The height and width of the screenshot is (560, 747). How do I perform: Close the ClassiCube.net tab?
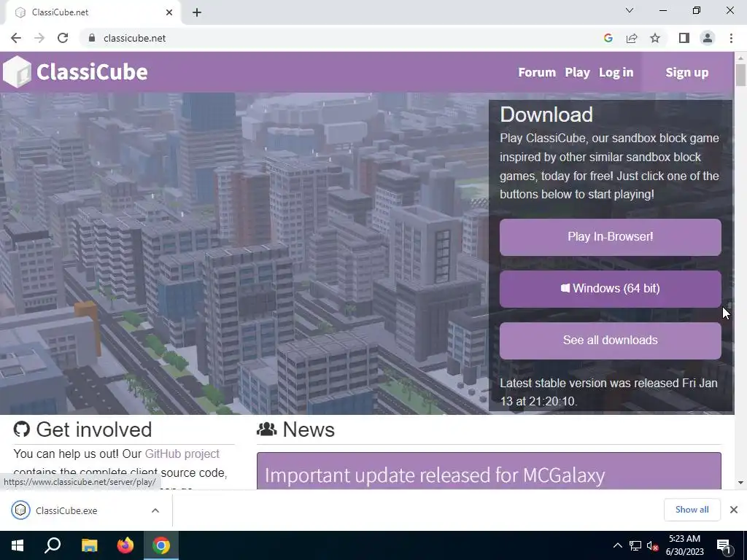tap(169, 12)
